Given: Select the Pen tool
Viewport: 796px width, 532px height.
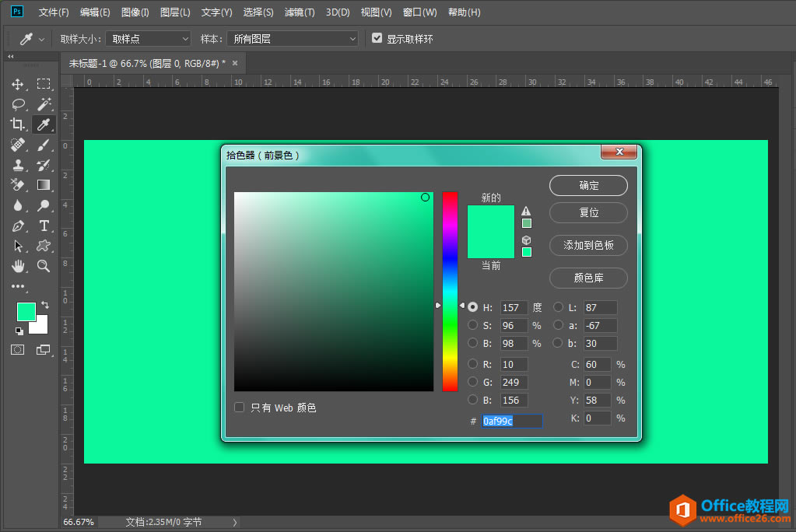Looking at the screenshot, I should (18, 226).
